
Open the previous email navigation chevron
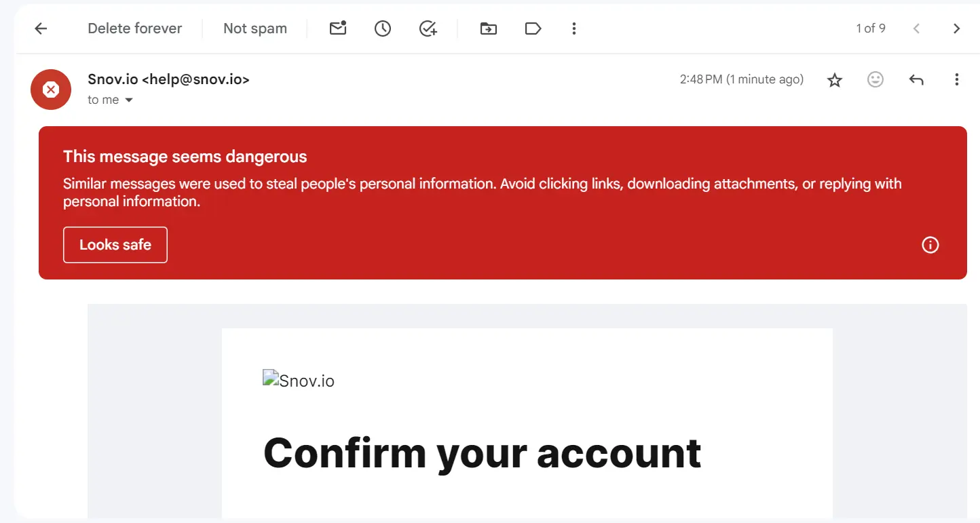(916, 28)
